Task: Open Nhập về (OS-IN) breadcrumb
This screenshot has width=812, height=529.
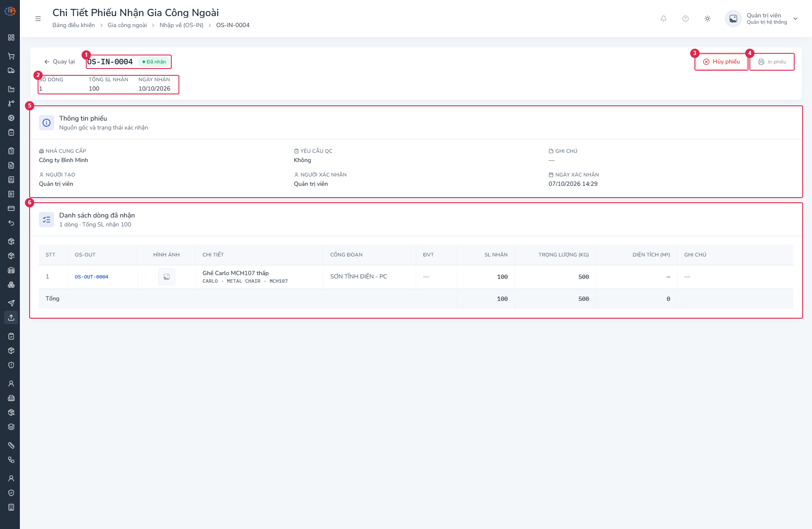Action: (181, 25)
